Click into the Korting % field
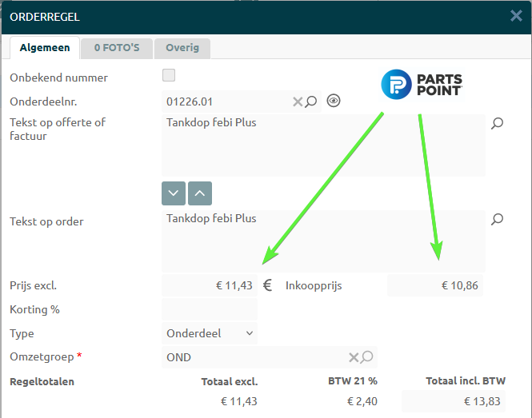Image resolution: width=532 pixels, height=418 pixels. pos(210,309)
